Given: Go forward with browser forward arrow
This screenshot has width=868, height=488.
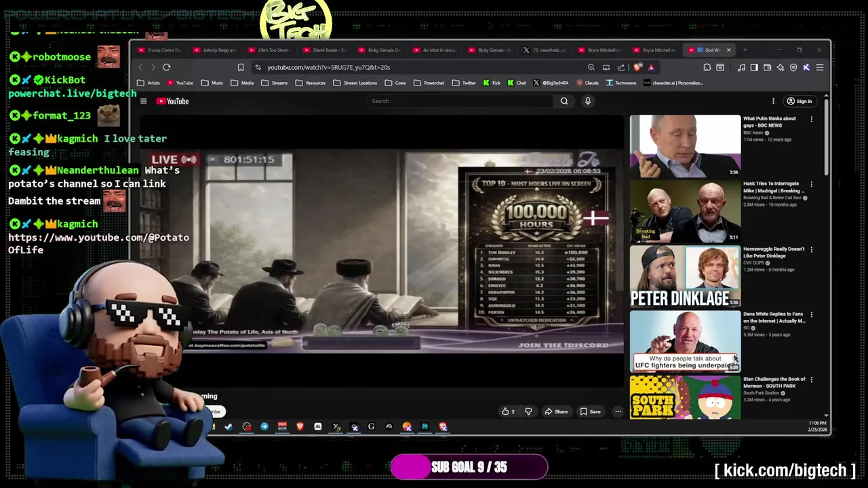Looking at the screenshot, I should pyautogui.click(x=153, y=67).
